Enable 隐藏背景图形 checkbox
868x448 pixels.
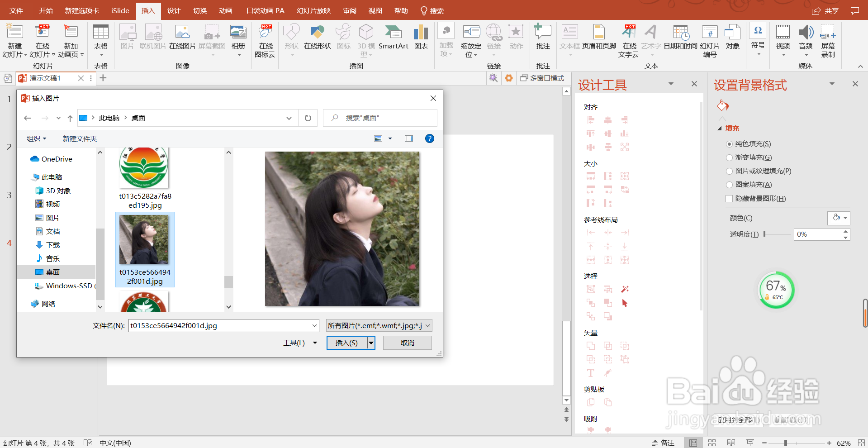(x=729, y=199)
